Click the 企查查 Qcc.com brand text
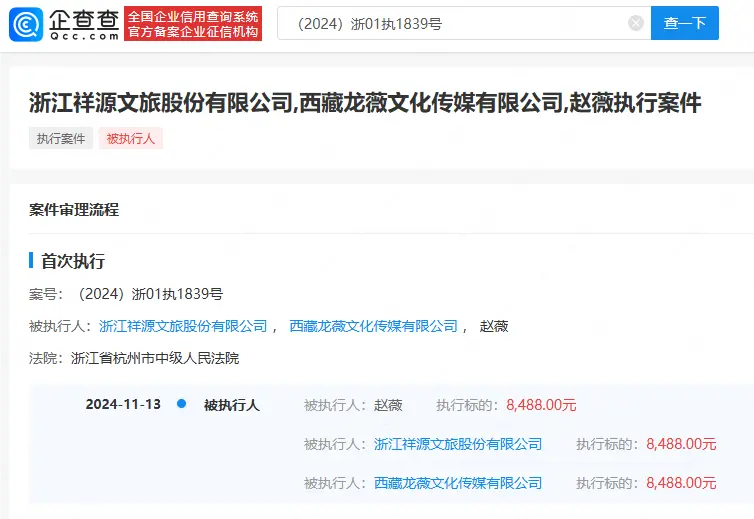 [x=84, y=25]
